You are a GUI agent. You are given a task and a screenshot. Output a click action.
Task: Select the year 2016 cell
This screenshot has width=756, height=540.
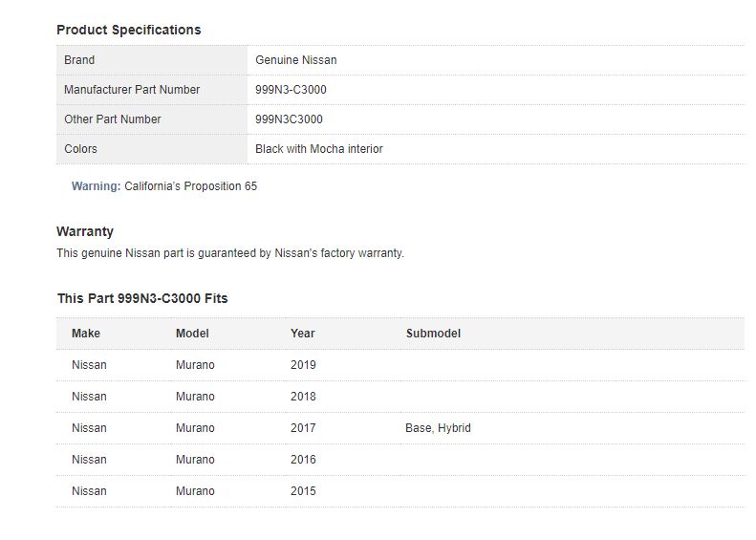pos(303,460)
